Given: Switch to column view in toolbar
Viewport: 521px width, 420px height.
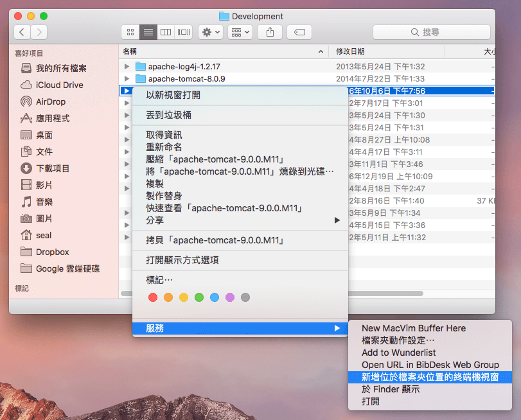Looking at the screenshot, I should [x=166, y=31].
